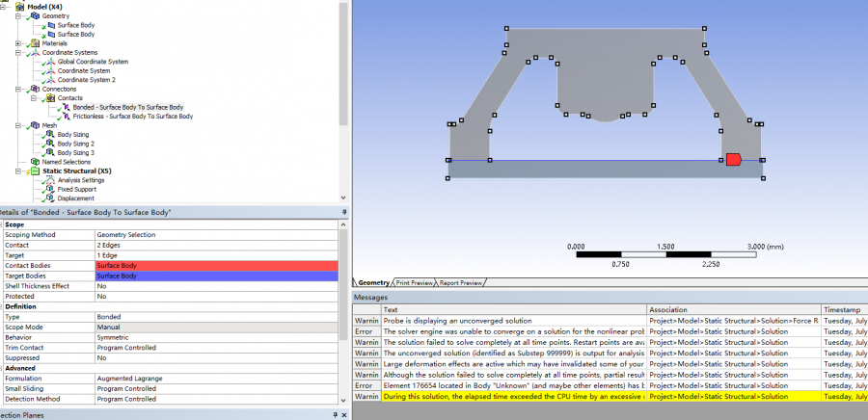Image resolution: width=868 pixels, height=420 pixels.
Task: Open the Trim Contact Program Controlled field
Action: (x=216, y=348)
